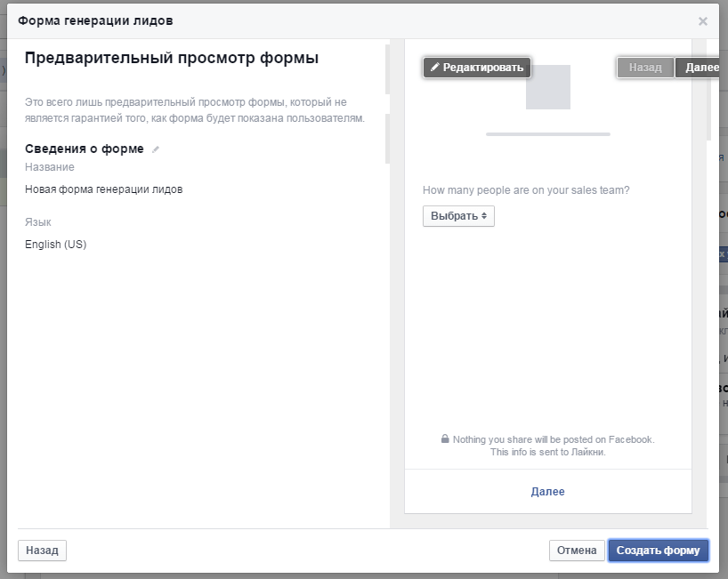Click the dark Далее button beside Редактировать
Image resolution: width=728 pixels, height=579 pixels.
point(700,68)
